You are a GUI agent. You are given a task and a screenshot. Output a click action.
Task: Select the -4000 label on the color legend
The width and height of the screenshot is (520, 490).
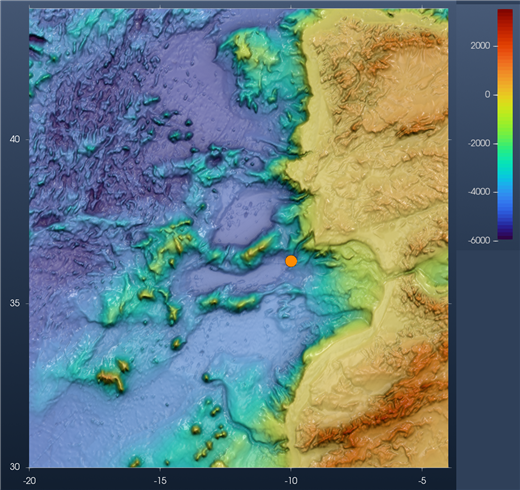click(x=479, y=192)
